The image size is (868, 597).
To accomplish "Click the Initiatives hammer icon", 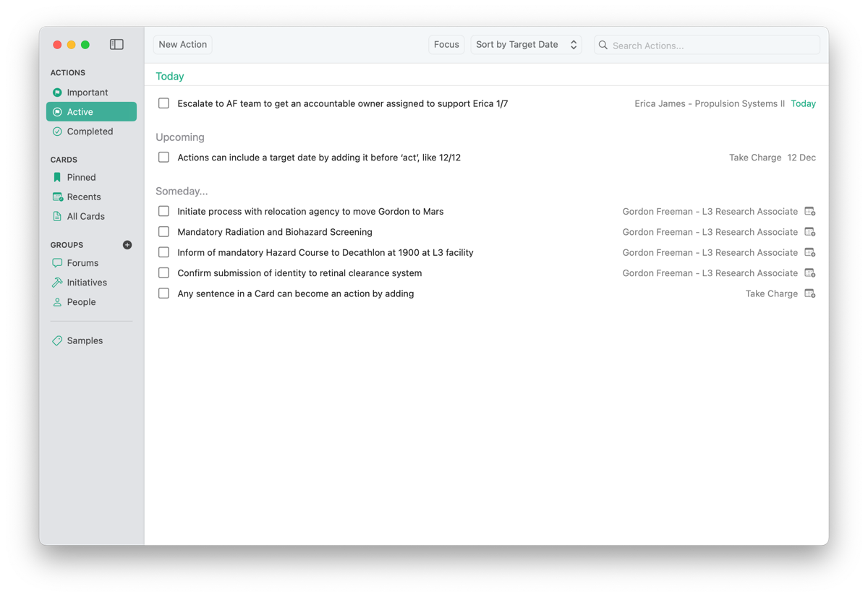I will (x=57, y=283).
